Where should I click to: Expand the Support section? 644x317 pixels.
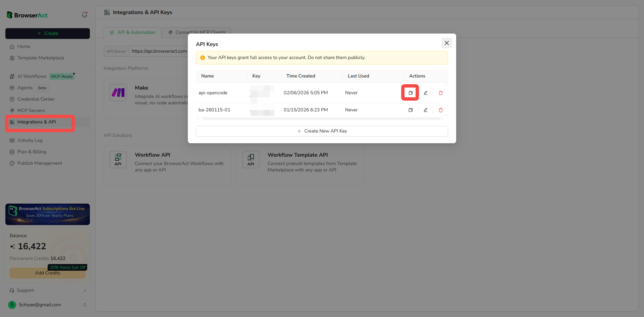pos(47,290)
